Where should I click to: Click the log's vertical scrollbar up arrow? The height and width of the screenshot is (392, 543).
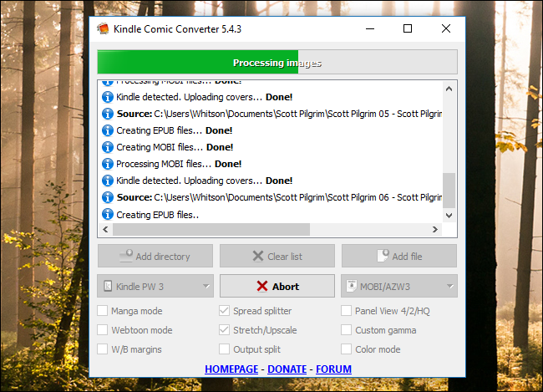(x=449, y=89)
